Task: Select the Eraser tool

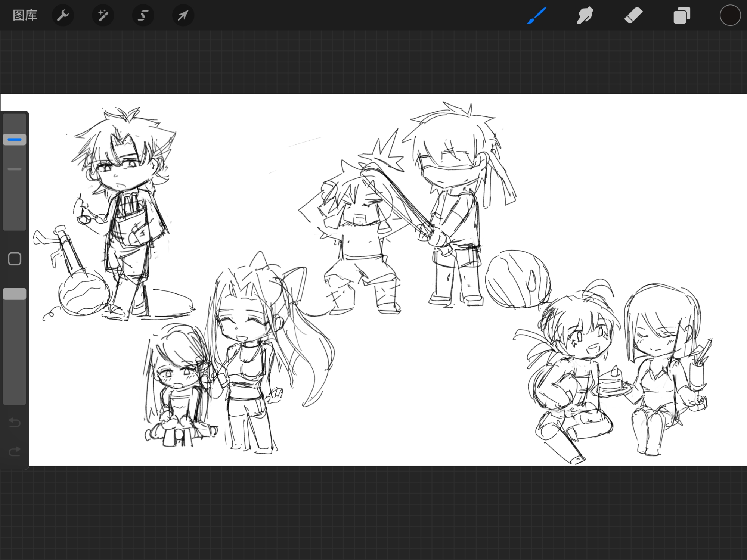Action: tap(633, 15)
